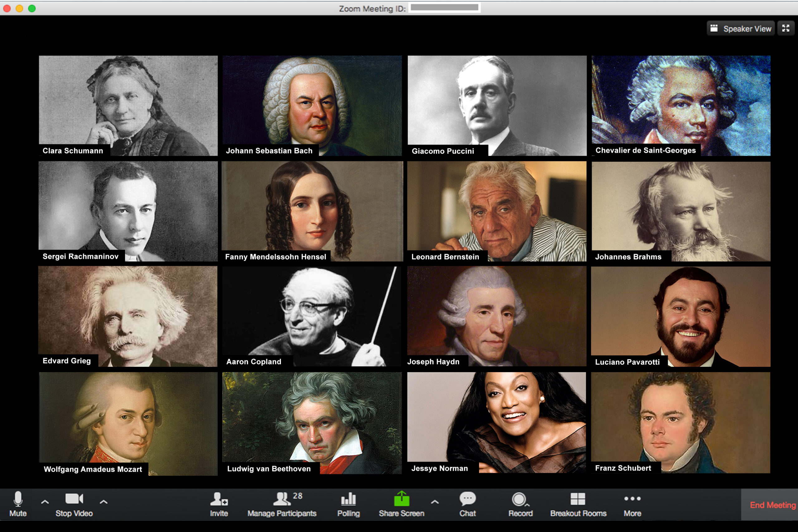Click the red close window button
The width and height of the screenshot is (798, 532).
click(7, 8)
